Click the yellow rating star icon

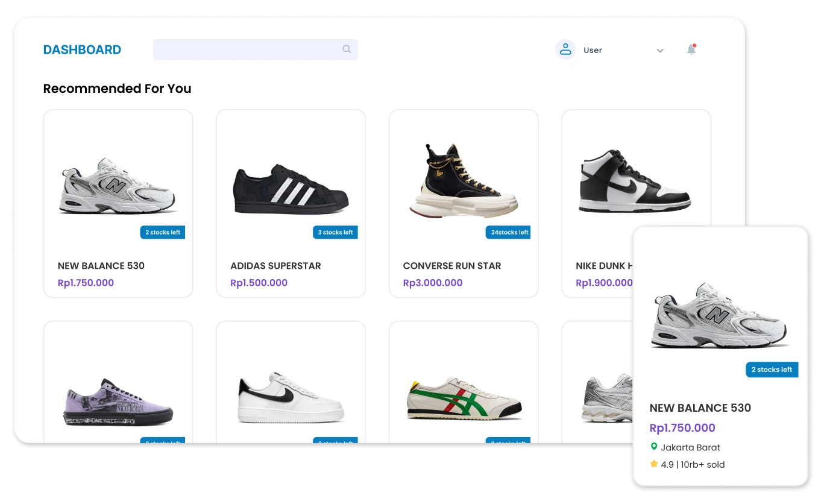pyautogui.click(x=653, y=464)
